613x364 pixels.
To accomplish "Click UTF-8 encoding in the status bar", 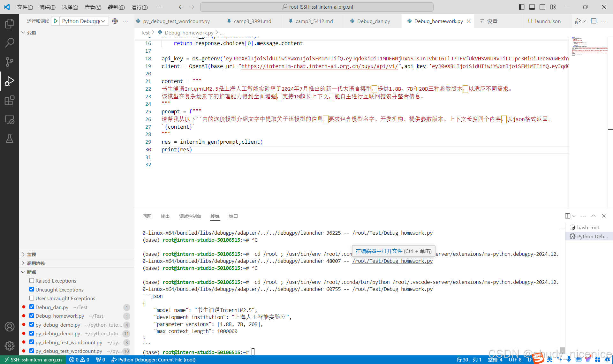I will click(515, 360).
